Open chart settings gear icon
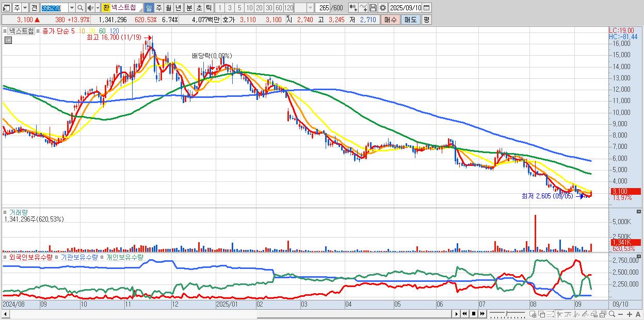 (x=383, y=8)
